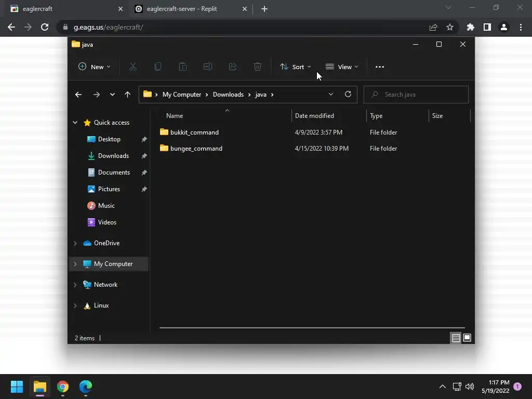Viewport: 532px width, 399px height.
Task: Refresh the java folder listing
Action: pyautogui.click(x=348, y=95)
